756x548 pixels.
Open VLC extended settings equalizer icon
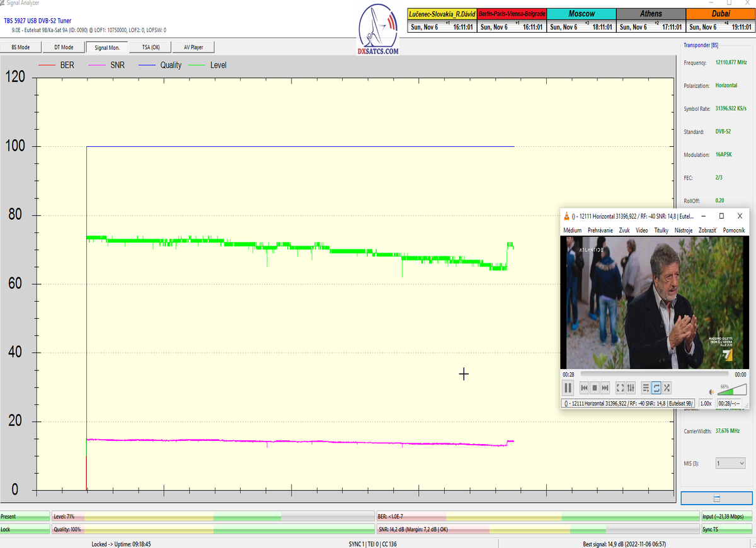coord(631,387)
